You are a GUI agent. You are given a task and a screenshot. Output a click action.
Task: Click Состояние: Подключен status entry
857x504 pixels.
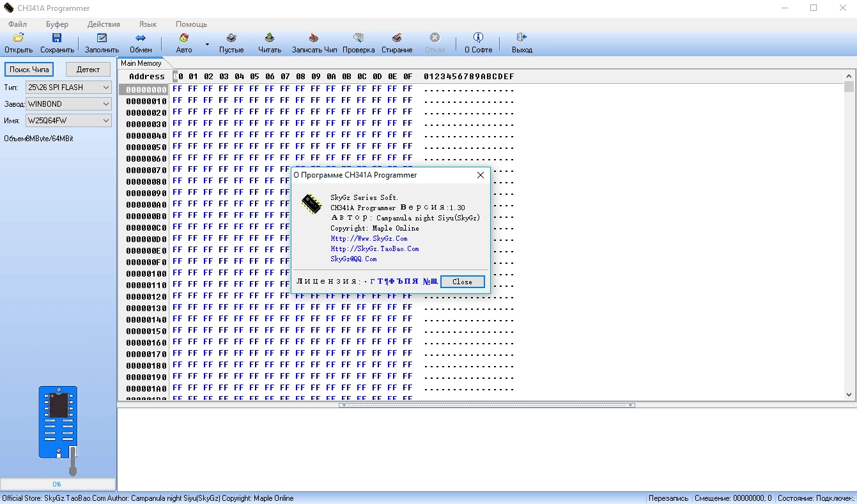pos(816,498)
